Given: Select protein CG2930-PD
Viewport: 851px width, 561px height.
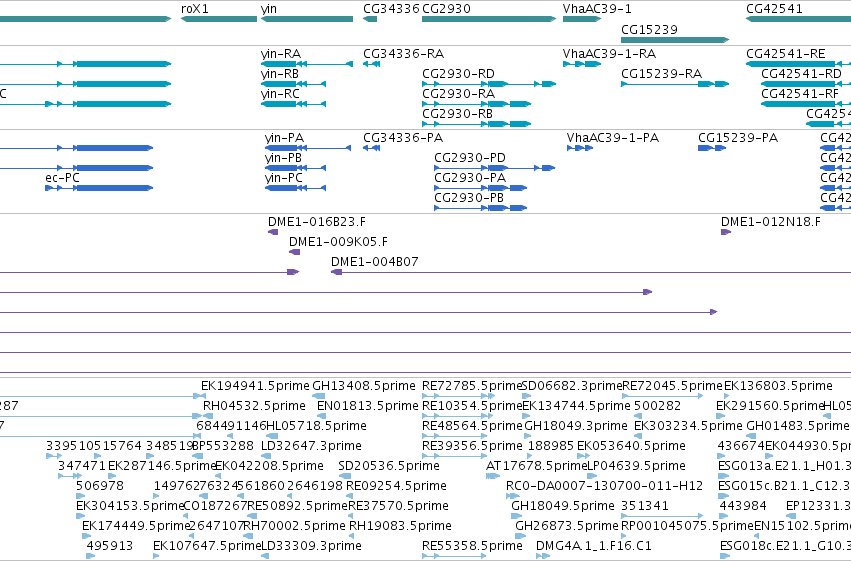Looking at the screenshot, I should tap(494, 168).
